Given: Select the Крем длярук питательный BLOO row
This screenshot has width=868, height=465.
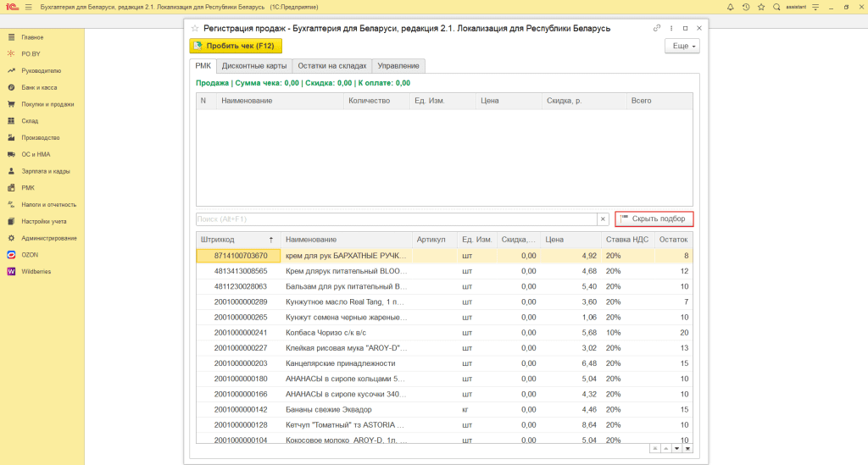Looking at the screenshot, I should [444, 271].
